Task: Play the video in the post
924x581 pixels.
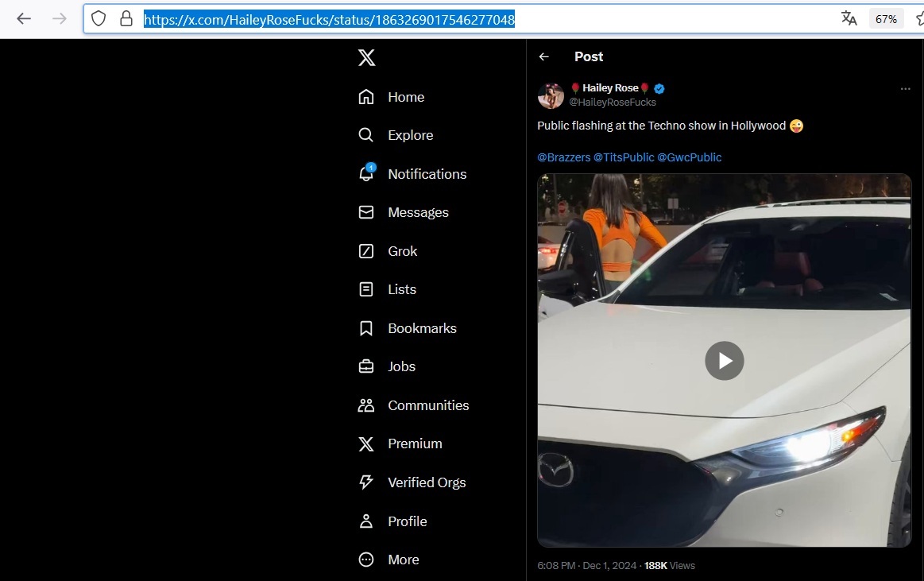Action: [725, 361]
